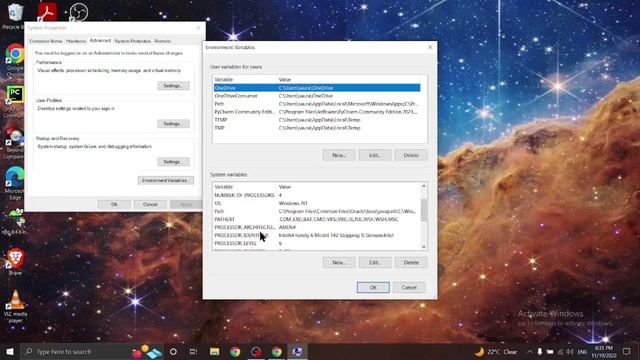Click Delete under system variables
This screenshot has width=640, height=360.
[x=411, y=262]
